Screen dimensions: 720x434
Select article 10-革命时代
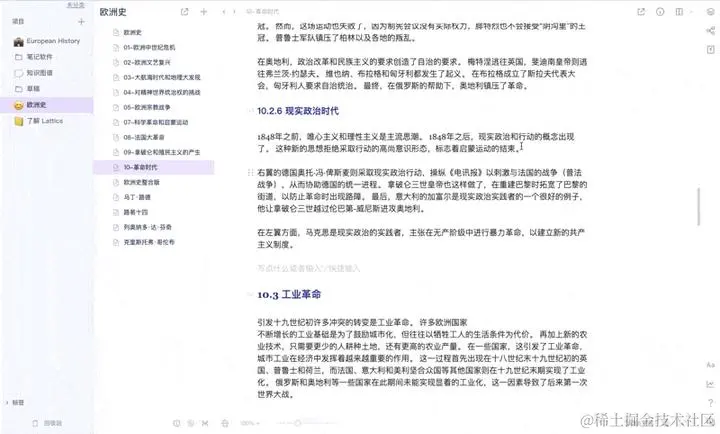pos(154,168)
